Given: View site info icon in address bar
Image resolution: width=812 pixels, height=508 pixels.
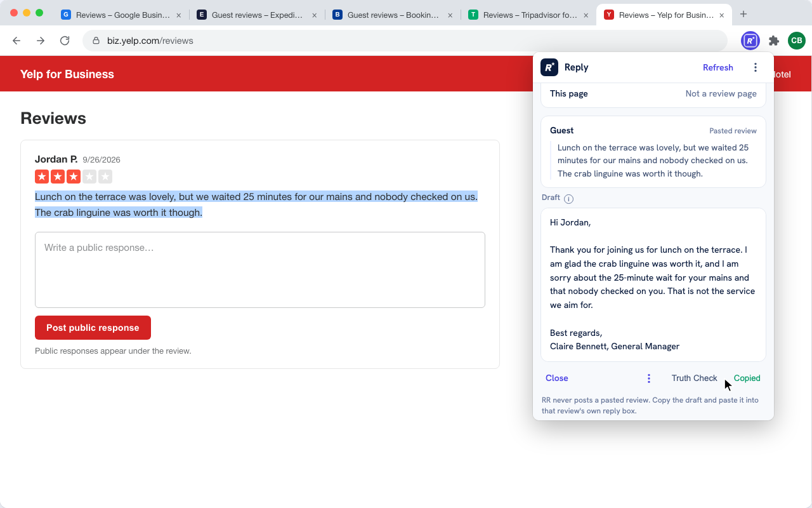Looking at the screenshot, I should tap(96, 41).
